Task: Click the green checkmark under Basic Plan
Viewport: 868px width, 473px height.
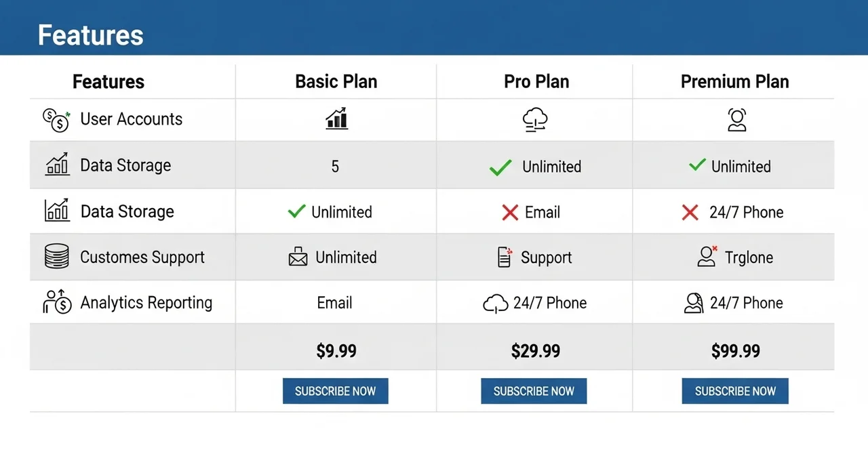Action: point(296,211)
